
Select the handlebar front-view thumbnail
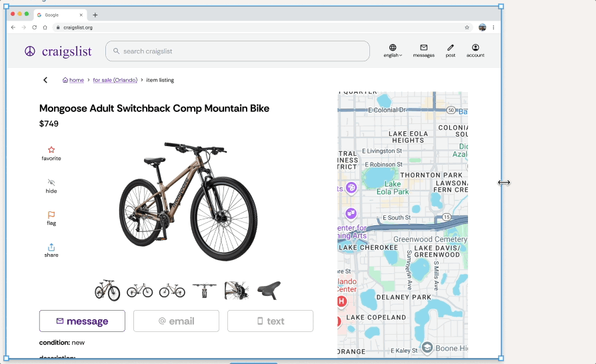(x=205, y=291)
